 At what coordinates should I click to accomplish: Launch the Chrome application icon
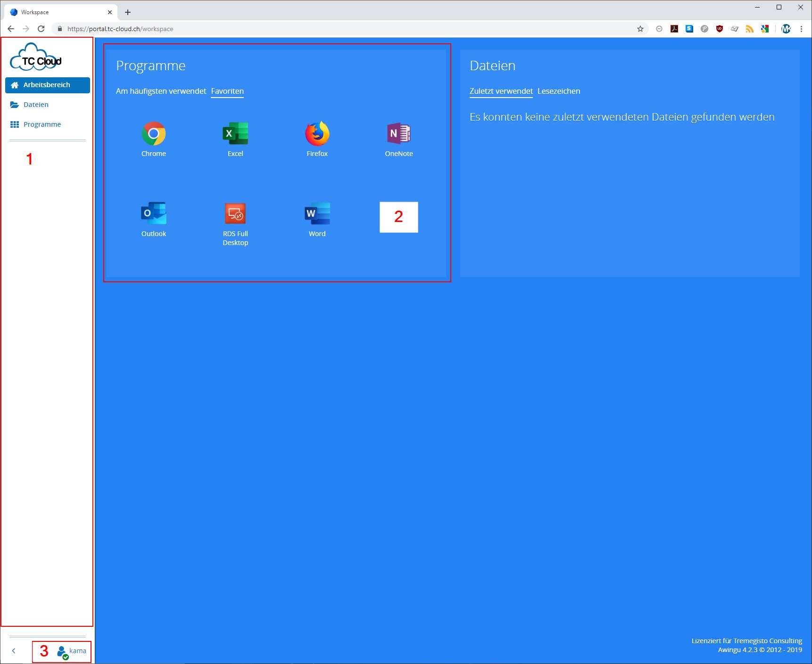153,134
